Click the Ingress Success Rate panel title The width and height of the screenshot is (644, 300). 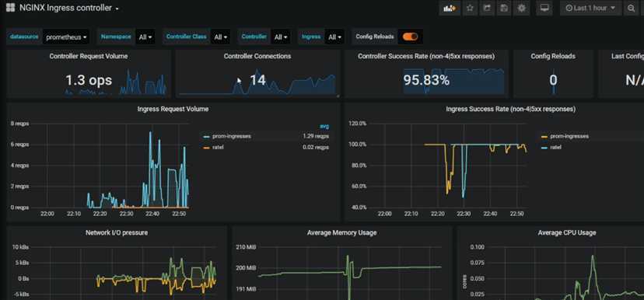pos(510,109)
